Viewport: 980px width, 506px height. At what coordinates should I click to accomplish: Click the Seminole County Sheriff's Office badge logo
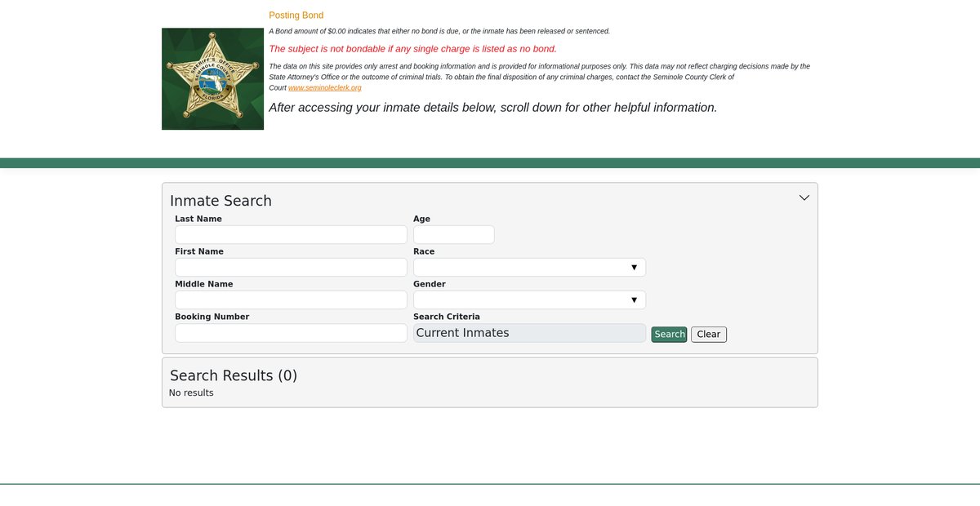212,79
